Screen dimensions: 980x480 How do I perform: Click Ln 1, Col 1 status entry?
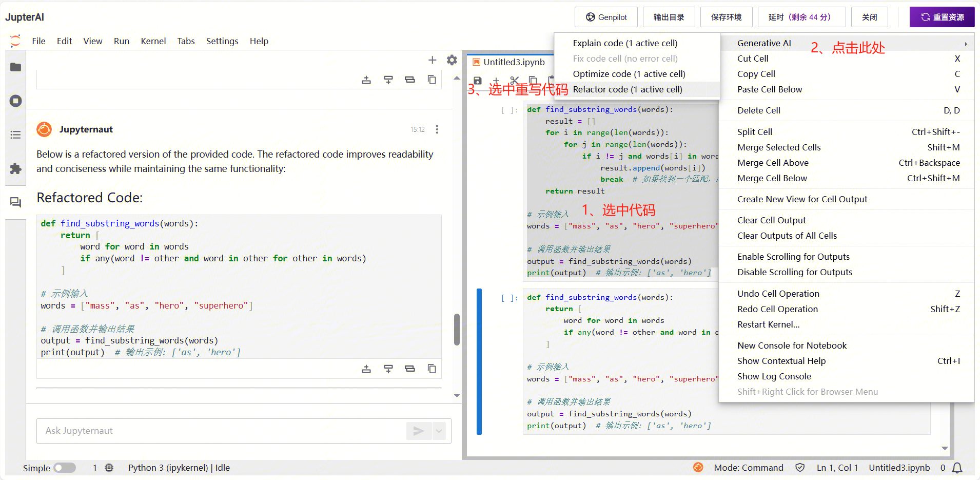[x=837, y=468]
